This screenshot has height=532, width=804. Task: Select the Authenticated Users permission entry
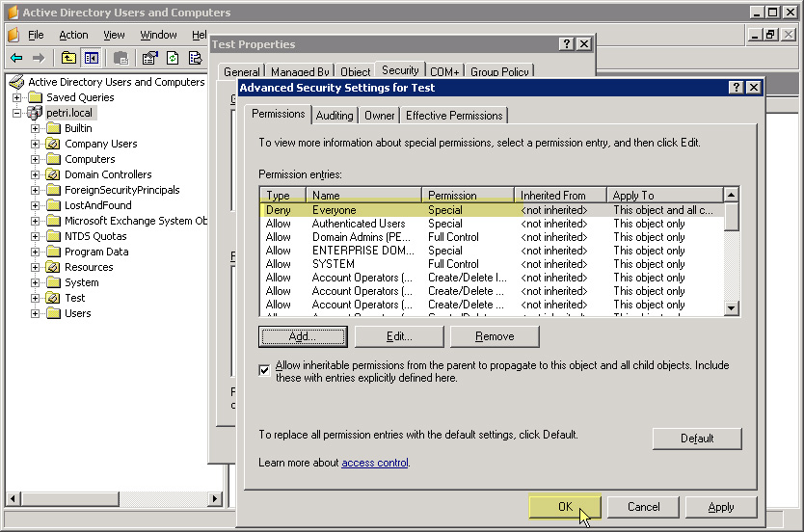click(493, 224)
